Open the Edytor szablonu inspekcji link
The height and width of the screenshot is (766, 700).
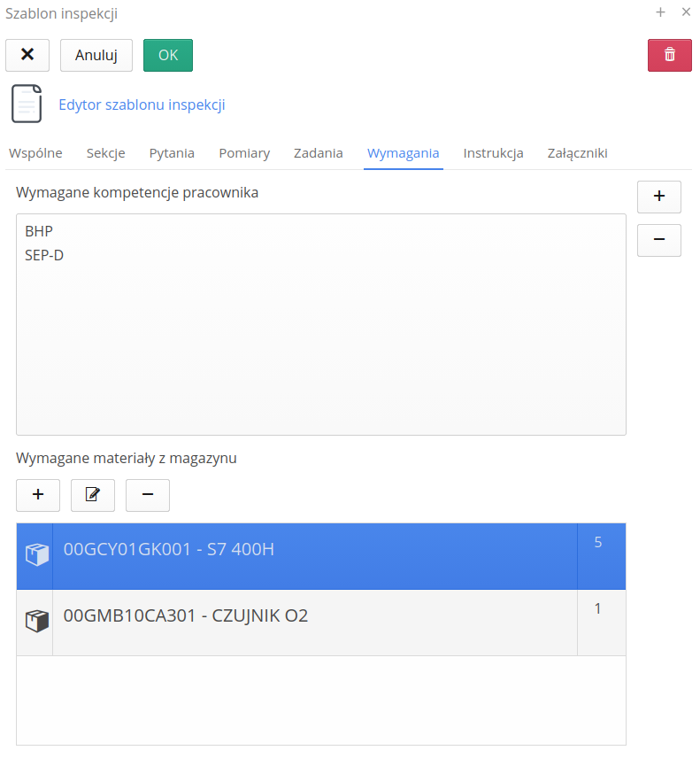[142, 104]
